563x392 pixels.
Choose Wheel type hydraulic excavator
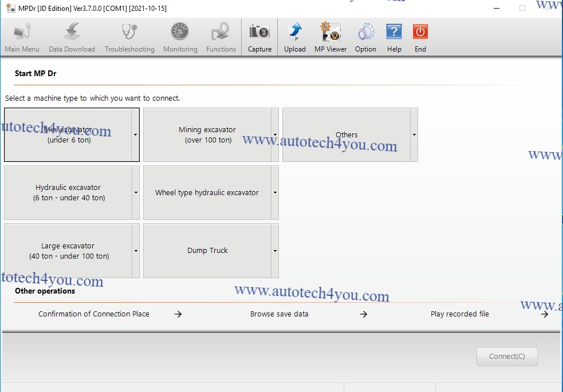207,193
